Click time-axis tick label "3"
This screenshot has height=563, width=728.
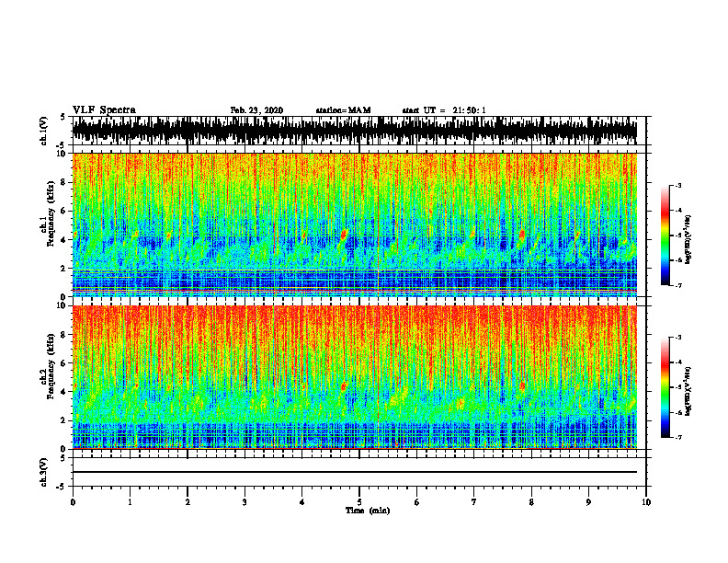[x=245, y=502]
